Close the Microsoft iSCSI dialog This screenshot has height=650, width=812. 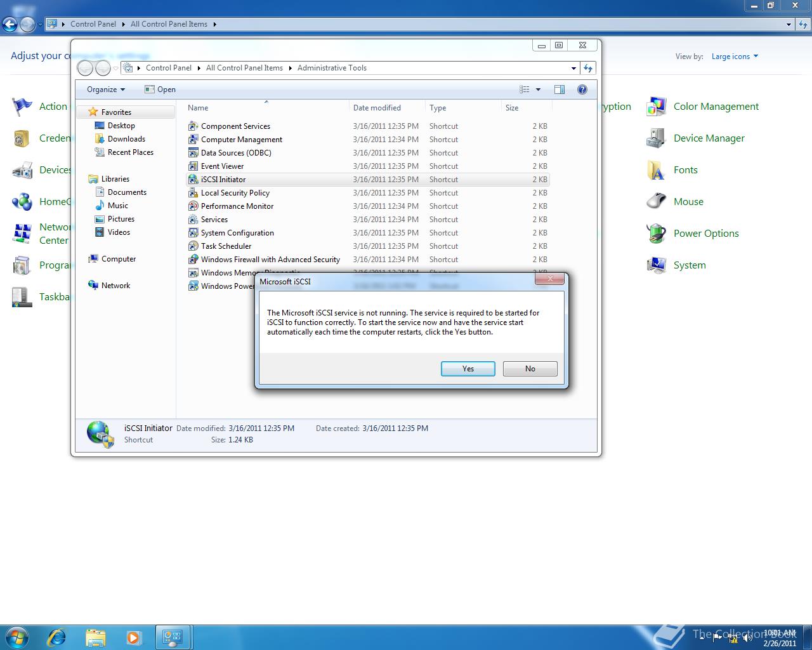tap(550, 279)
